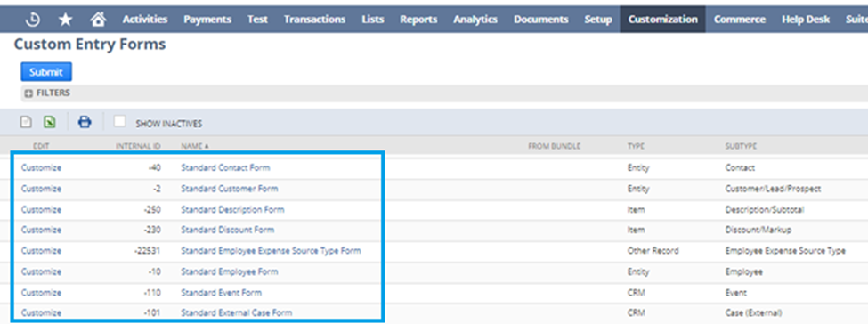Screen dimensions: 868x324
Task: Export list with the green Excel icon
Action: 49,122
